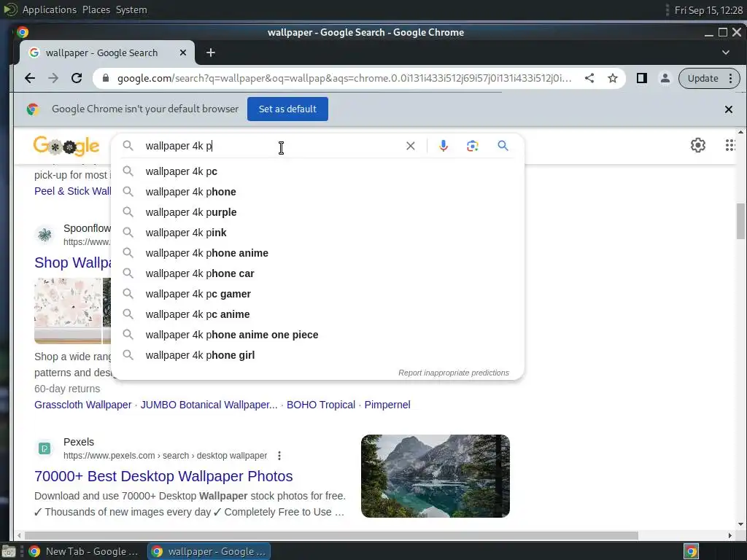Open a new tab with plus button
747x560 pixels.
click(x=211, y=52)
